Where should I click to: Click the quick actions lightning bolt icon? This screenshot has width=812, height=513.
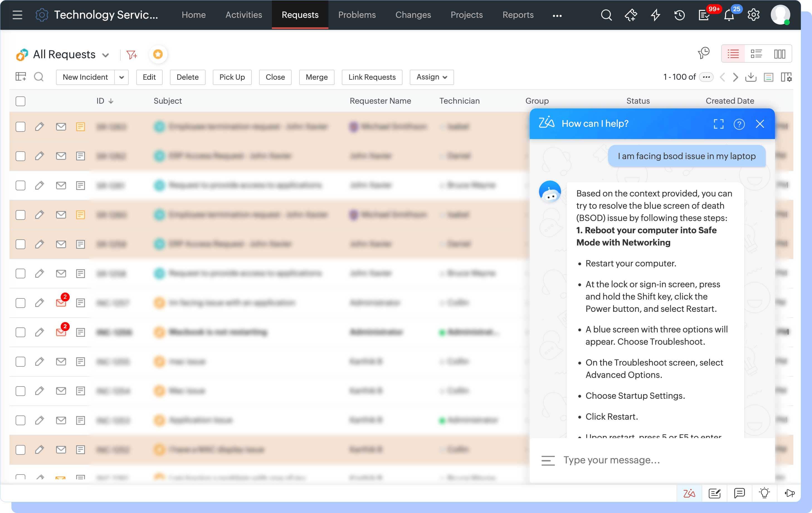[x=655, y=15]
